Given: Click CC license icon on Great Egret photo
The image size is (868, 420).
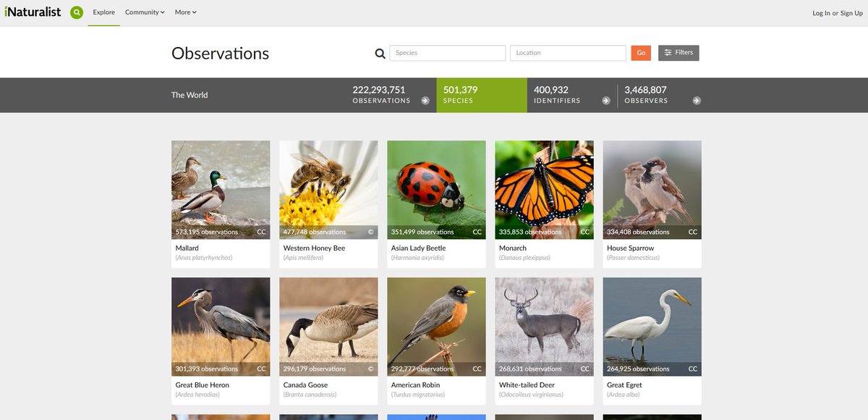Looking at the screenshot, I should click(693, 369).
